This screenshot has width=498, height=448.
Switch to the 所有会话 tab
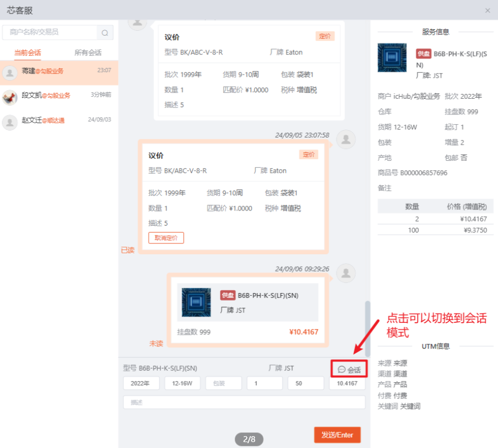tap(88, 53)
